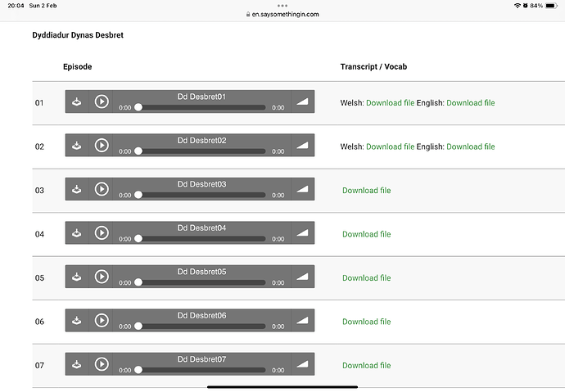Download audio icon for Dd Desbret01
Viewport: 565px width, 392px height.
pyautogui.click(x=76, y=101)
